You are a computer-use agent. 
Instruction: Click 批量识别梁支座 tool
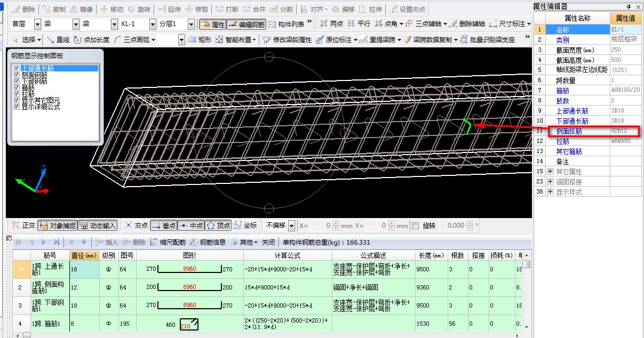click(x=488, y=39)
